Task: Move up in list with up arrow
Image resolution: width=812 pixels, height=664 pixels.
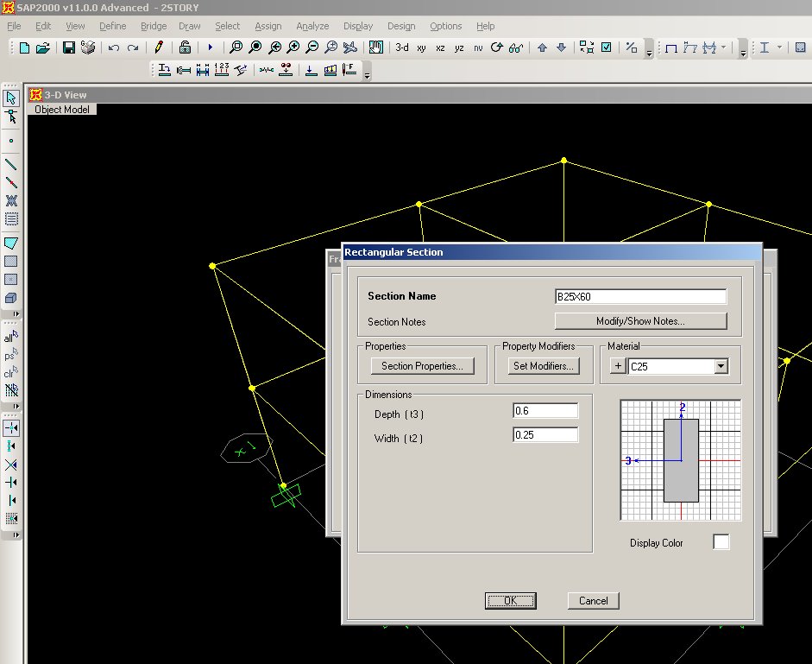Action: [x=542, y=47]
